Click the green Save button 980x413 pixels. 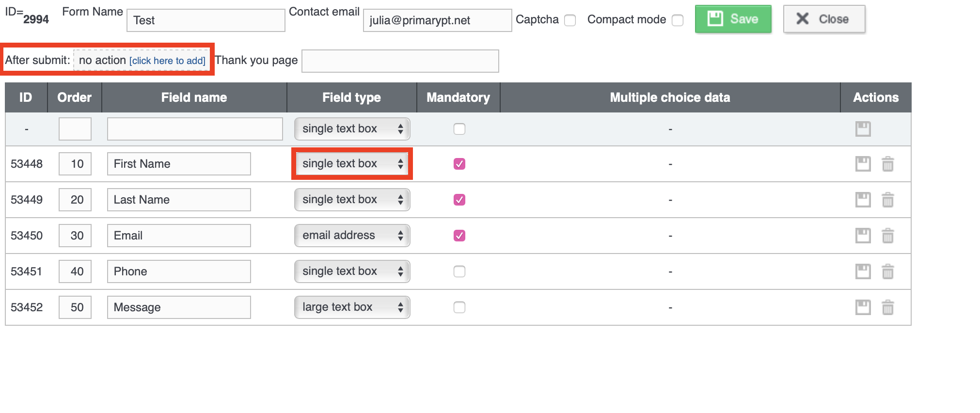733,19
